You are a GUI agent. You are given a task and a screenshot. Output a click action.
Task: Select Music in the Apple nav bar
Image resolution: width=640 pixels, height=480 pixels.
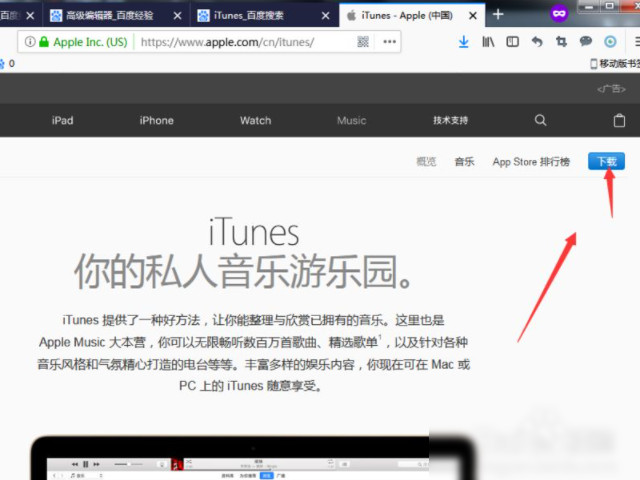pos(351,120)
